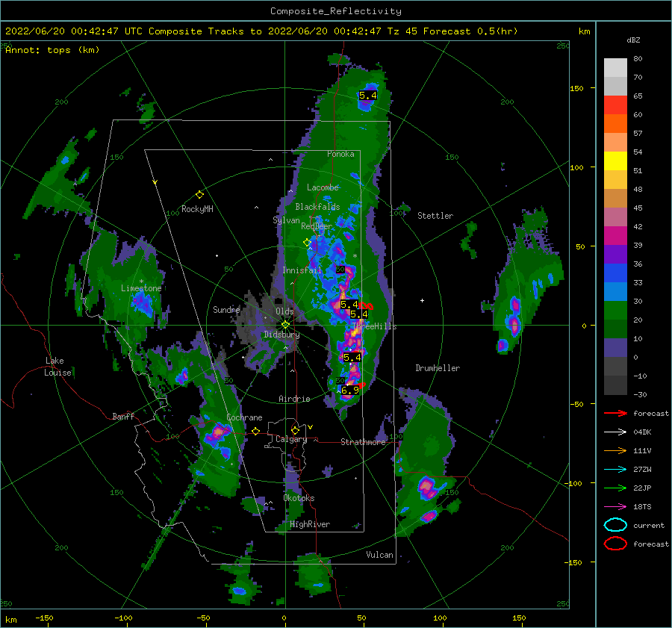Click the Sundre city label
The width and height of the screenshot is (672, 628).
[226, 309]
